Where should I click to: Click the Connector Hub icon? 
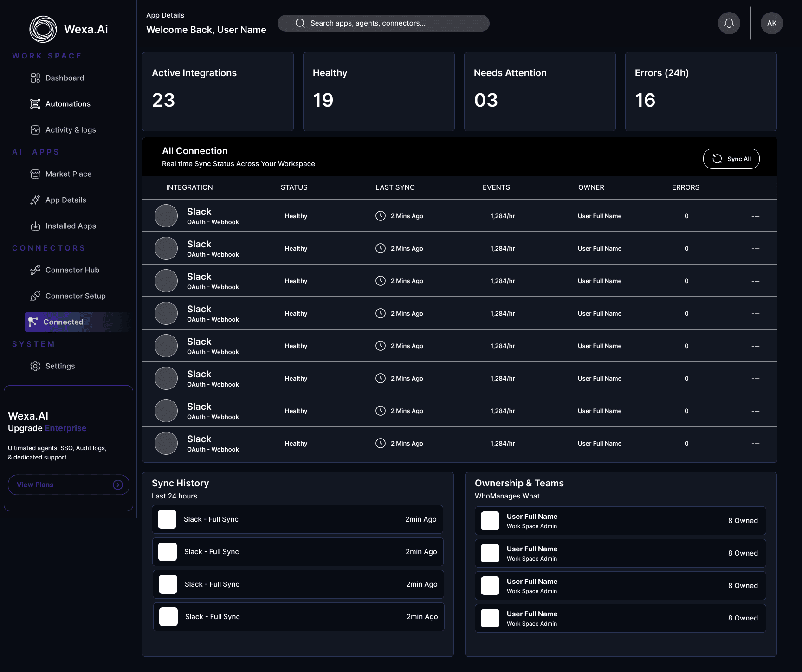[35, 270]
